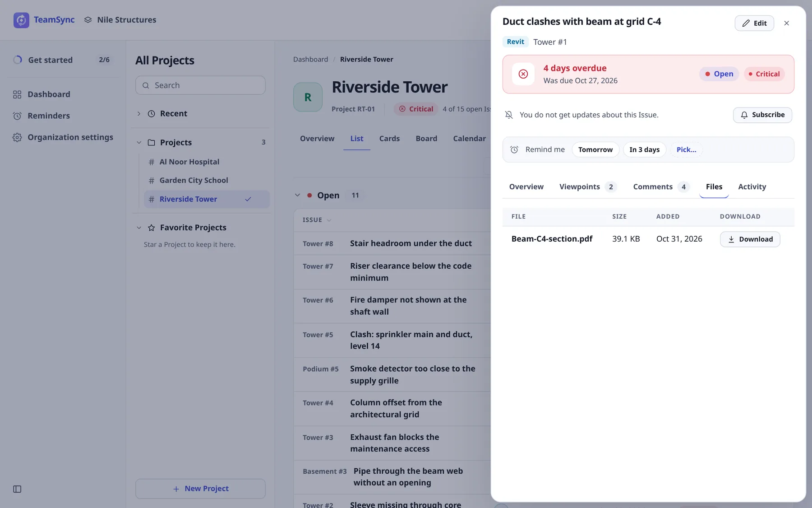Click the TeamSync logo icon

pyautogui.click(x=21, y=20)
